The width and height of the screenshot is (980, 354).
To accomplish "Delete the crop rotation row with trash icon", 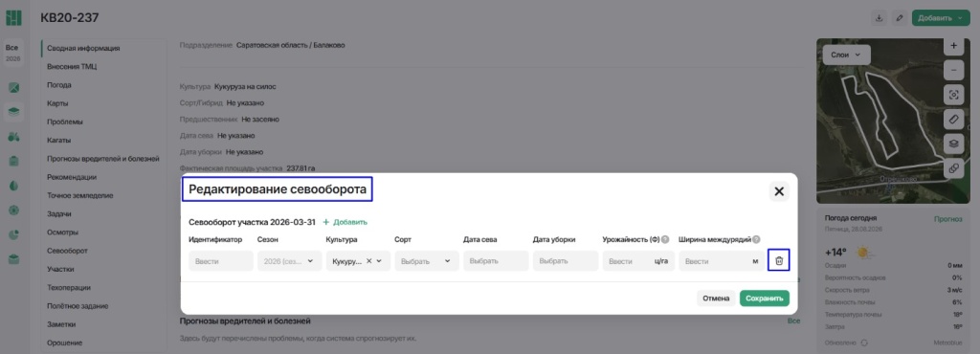I will (779, 261).
